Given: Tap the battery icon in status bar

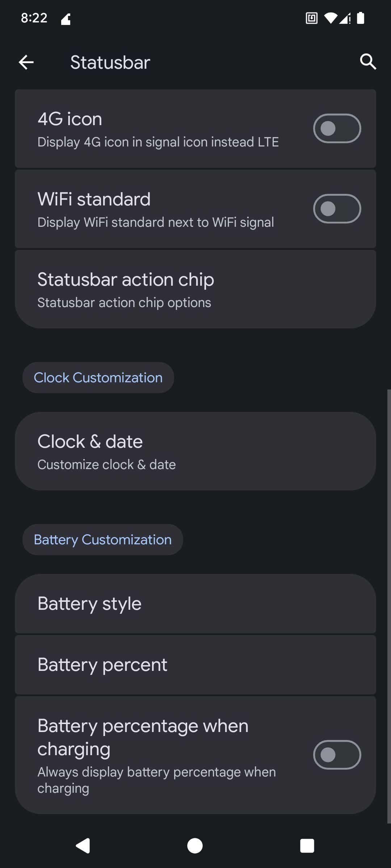Looking at the screenshot, I should point(360,18).
